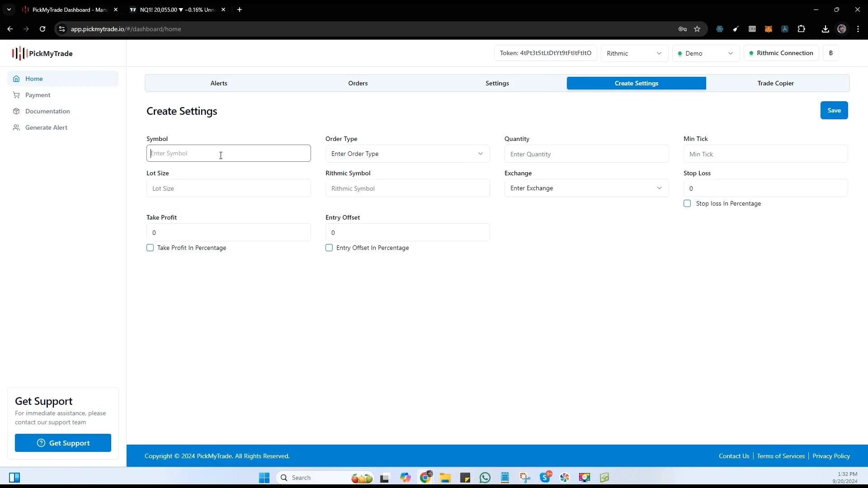Click the Payment sidebar icon
This screenshot has height=488, width=868.
coord(16,95)
